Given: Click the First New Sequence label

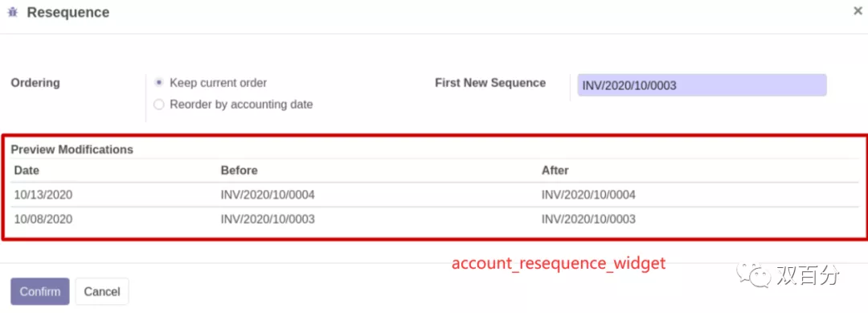Looking at the screenshot, I should 490,83.
